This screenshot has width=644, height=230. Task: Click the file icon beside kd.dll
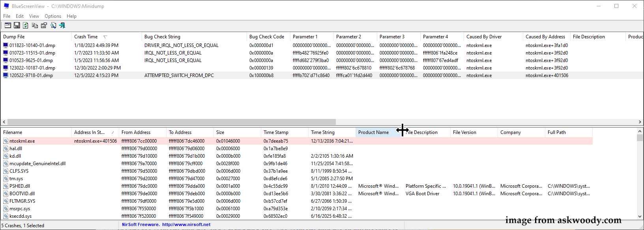(6, 156)
